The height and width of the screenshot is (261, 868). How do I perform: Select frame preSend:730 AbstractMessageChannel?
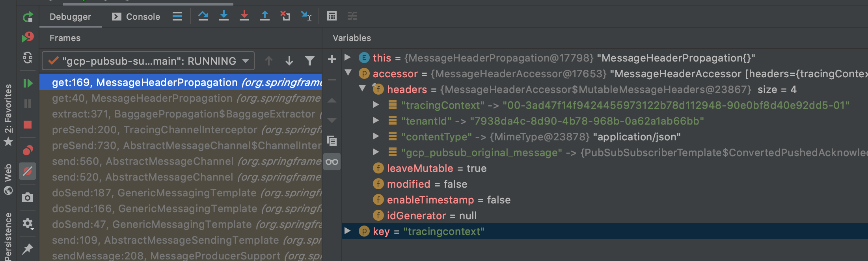click(181, 145)
